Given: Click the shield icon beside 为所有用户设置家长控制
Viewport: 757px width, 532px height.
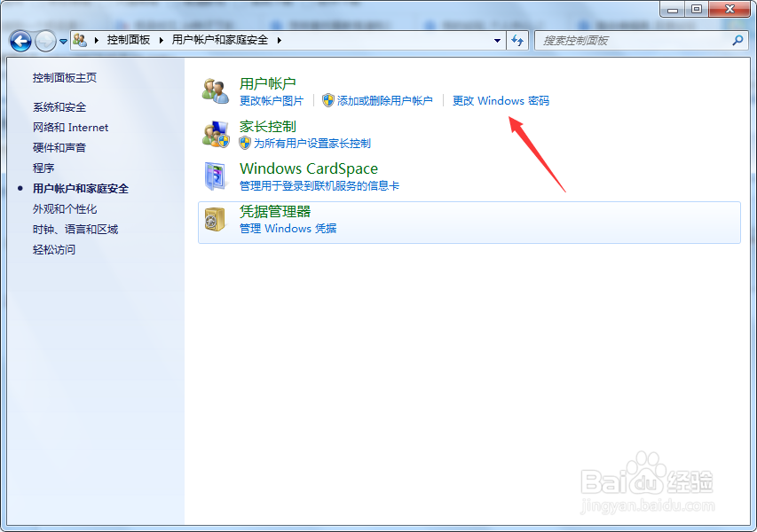Looking at the screenshot, I should (x=245, y=143).
